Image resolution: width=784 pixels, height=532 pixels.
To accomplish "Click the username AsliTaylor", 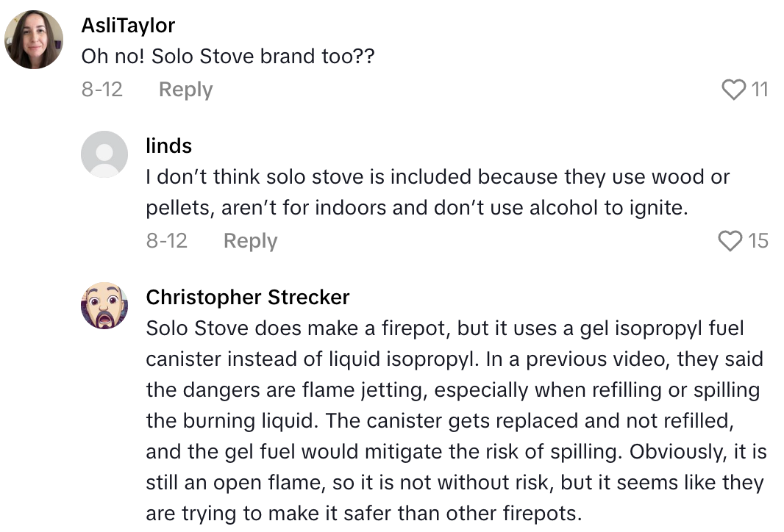I will coord(126,25).
